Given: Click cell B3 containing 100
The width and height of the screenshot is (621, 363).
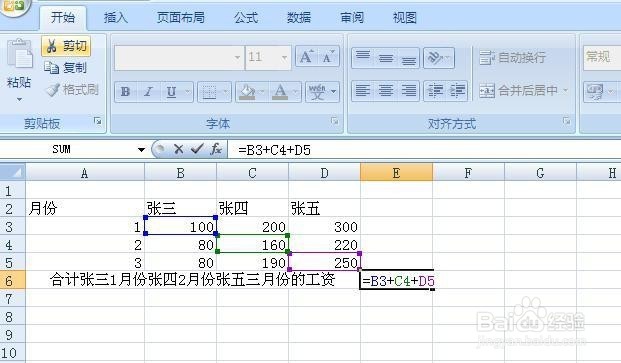Looking at the screenshot, I should tap(181, 226).
